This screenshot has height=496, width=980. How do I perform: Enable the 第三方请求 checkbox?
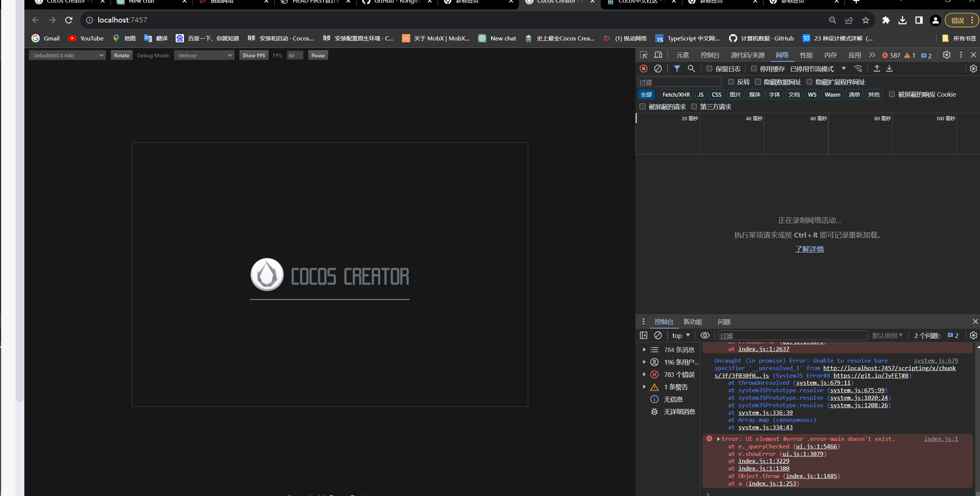pyautogui.click(x=694, y=106)
